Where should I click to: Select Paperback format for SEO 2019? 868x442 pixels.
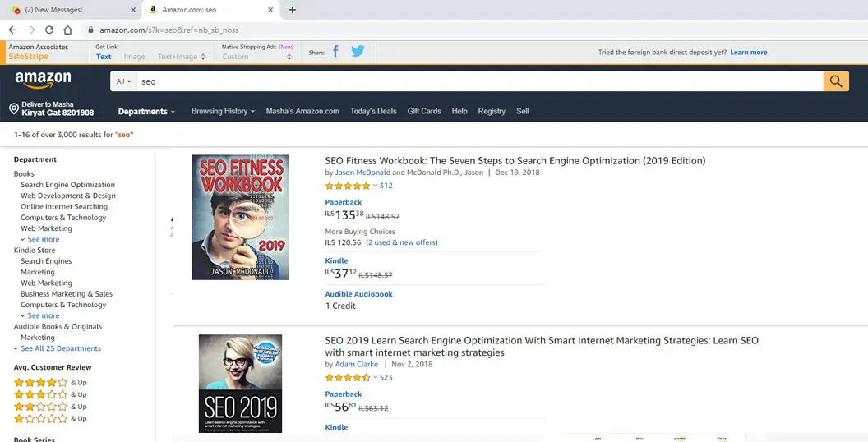coord(344,394)
